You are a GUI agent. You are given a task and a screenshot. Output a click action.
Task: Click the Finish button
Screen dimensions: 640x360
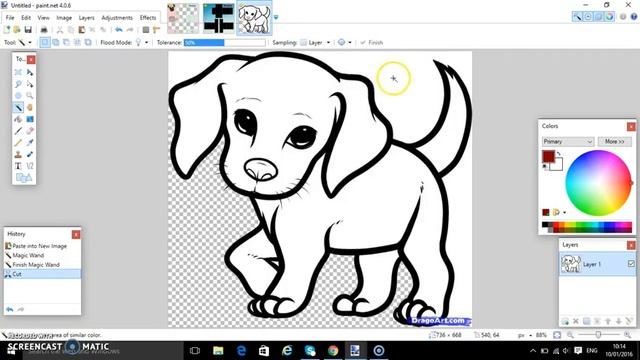[371, 42]
